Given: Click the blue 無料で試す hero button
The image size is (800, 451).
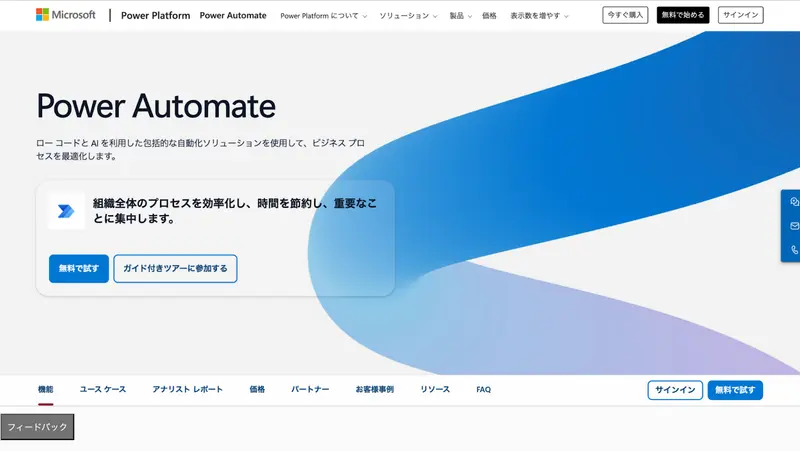Looking at the screenshot, I should (x=79, y=268).
